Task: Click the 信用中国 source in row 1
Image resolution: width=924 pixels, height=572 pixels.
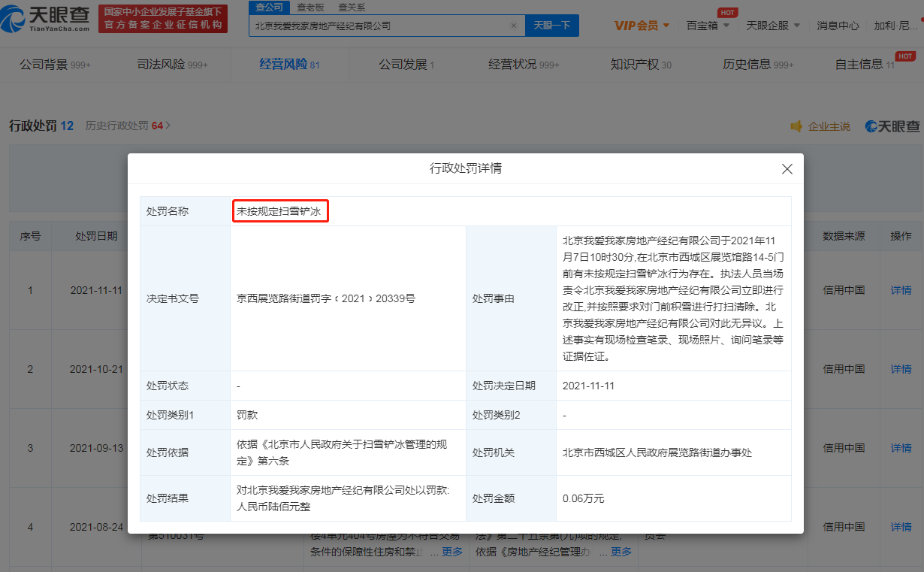Action: click(844, 290)
